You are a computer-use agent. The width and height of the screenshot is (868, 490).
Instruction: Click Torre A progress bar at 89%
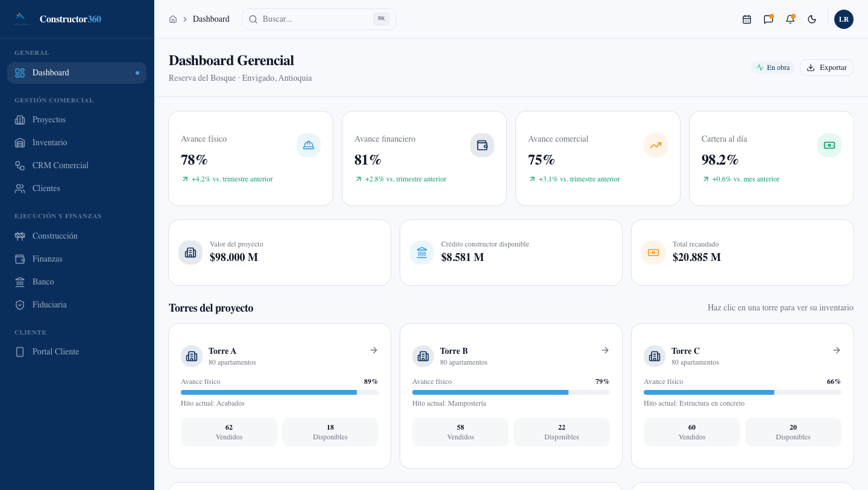pos(280,392)
